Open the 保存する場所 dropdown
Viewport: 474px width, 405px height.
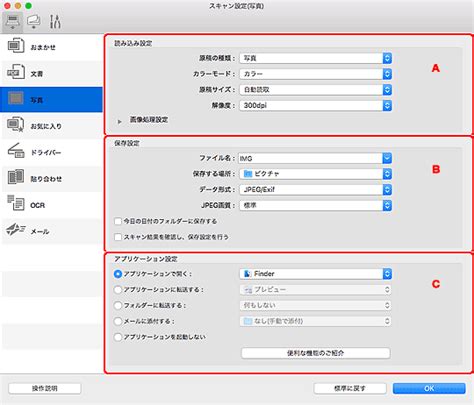tap(315, 174)
